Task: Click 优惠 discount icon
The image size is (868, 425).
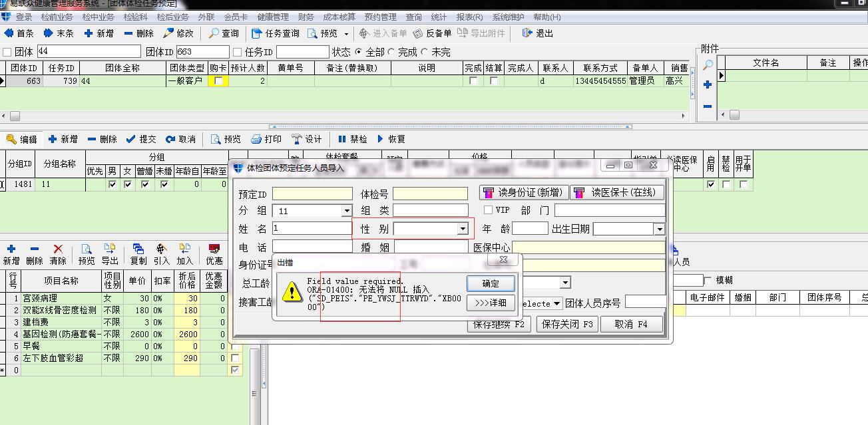Action: click(x=214, y=254)
